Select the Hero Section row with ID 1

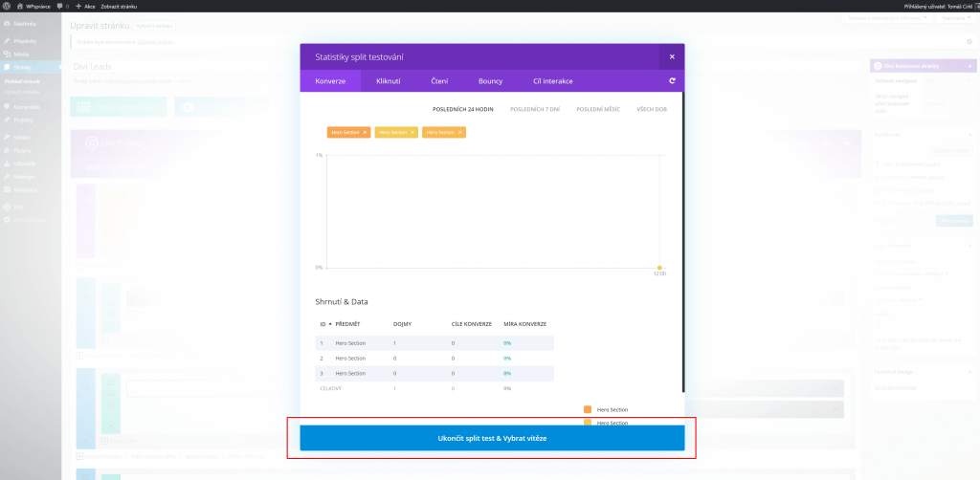pyautogui.click(x=434, y=343)
